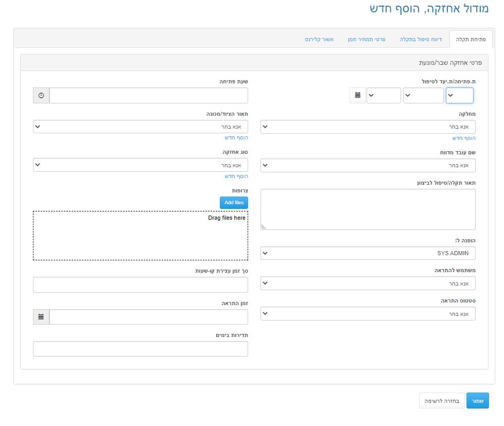Open the סטטוס התראה dropdown
This screenshot has height=426, width=504.
point(368,313)
